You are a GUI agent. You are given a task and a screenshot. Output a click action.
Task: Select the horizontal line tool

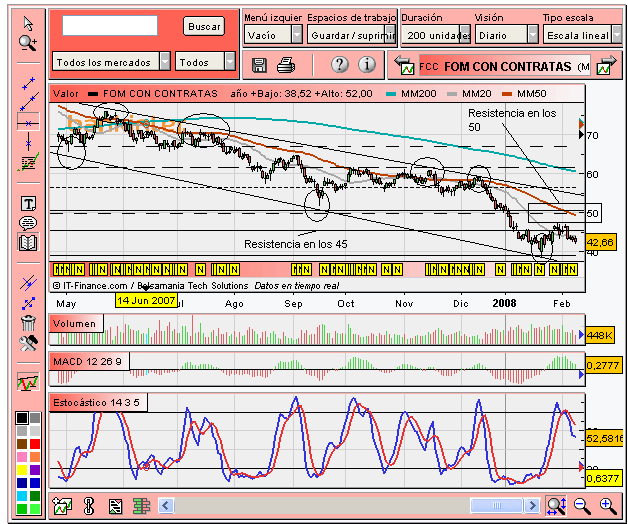click(28, 122)
